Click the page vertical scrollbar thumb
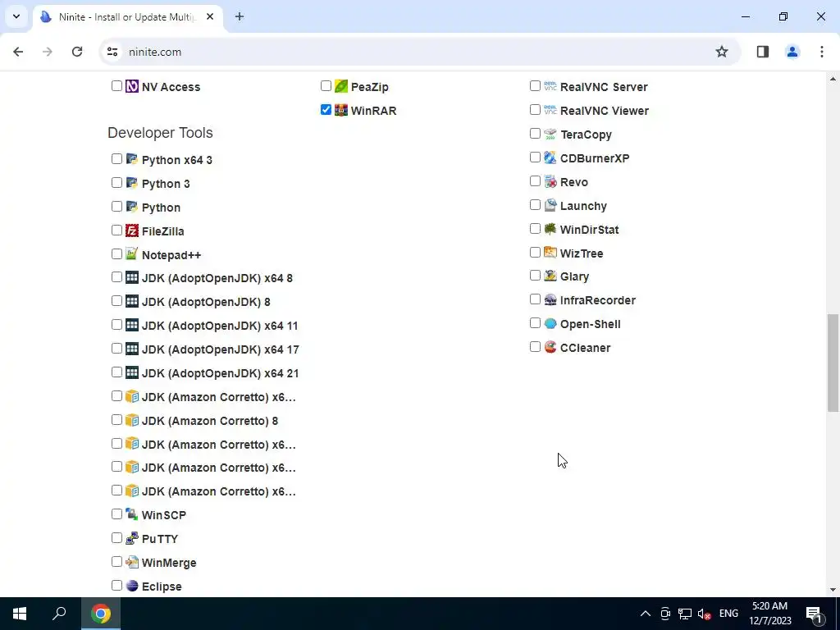This screenshot has width=840, height=630. [x=833, y=363]
